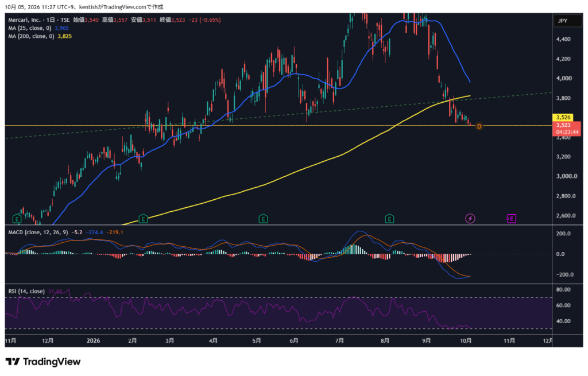
Task: Click the 始値3,540 open value
Action: tap(86, 20)
